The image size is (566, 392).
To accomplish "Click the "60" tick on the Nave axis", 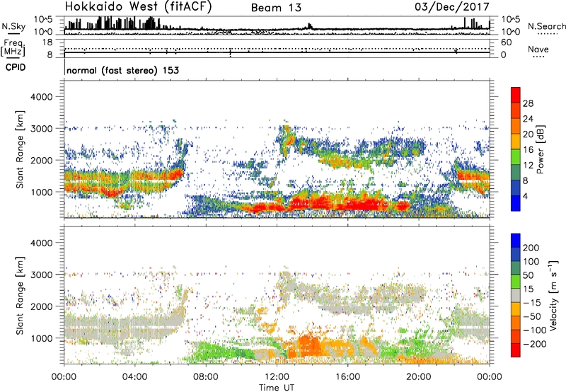I will pyautogui.click(x=506, y=42).
